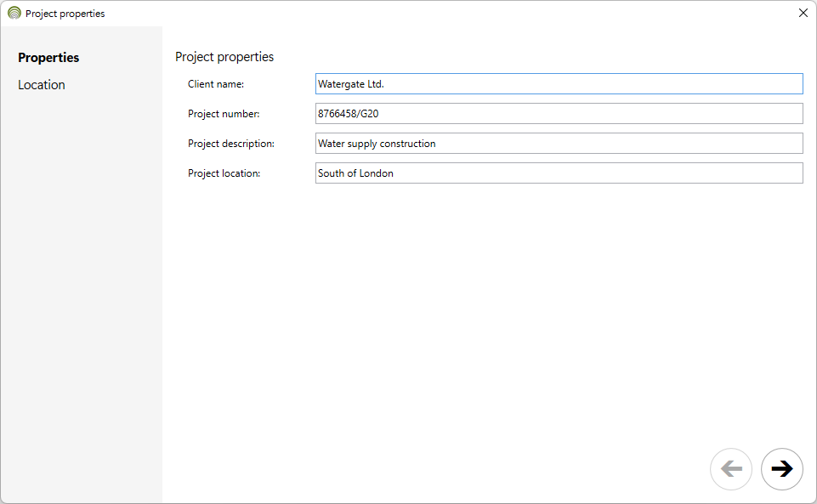Click the greyed back arrow button
Image resolution: width=817 pixels, height=504 pixels.
(x=731, y=468)
